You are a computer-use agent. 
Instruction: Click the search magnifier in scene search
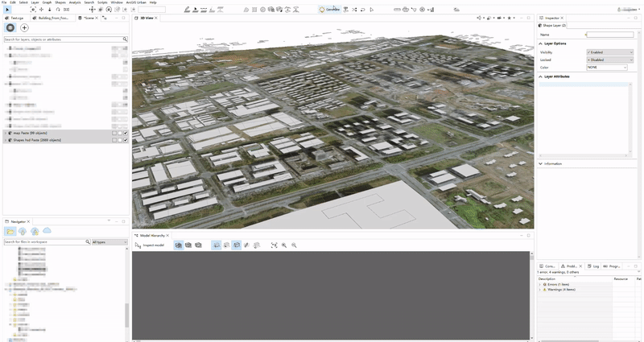point(125,39)
